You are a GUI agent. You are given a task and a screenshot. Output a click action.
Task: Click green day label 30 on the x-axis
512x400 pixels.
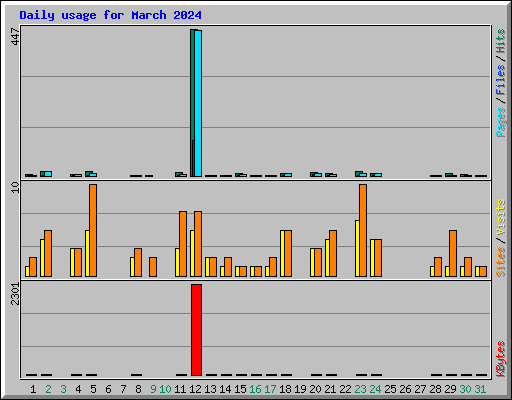pos(465,389)
